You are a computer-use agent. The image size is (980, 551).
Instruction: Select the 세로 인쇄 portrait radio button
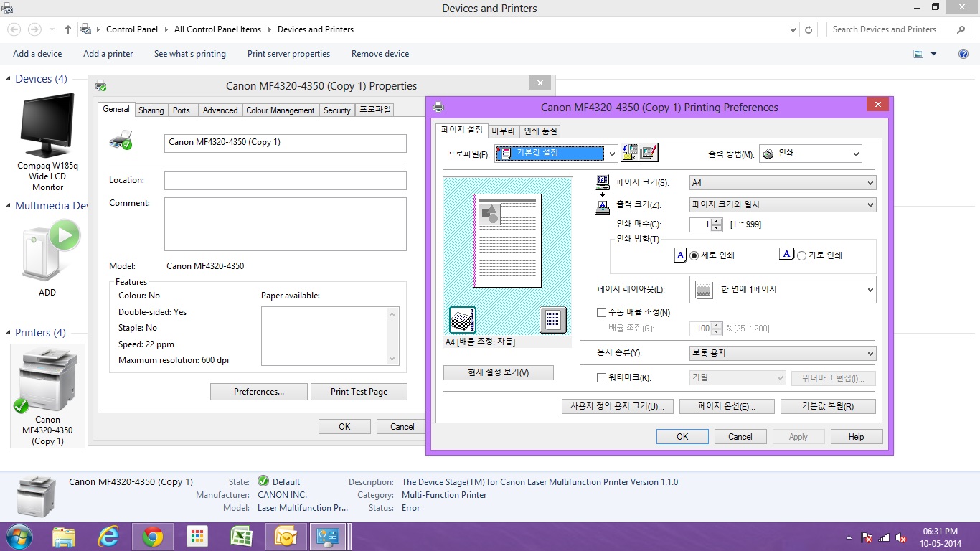point(694,255)
